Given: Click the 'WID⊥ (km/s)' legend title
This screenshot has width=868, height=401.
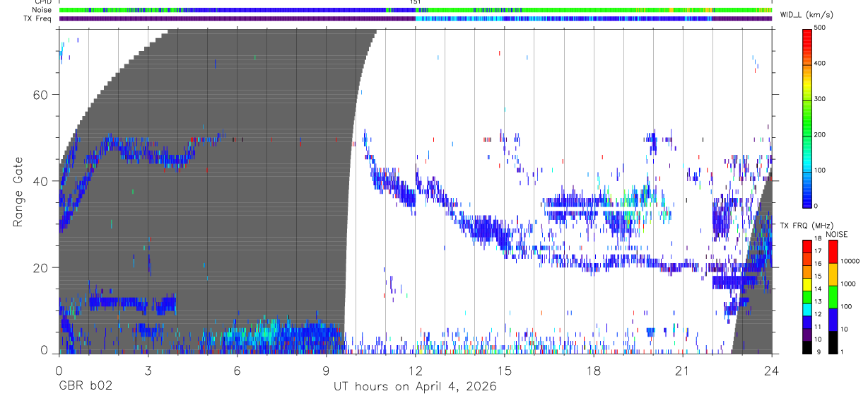Looking at the screenshot, I should pos(805,15).
